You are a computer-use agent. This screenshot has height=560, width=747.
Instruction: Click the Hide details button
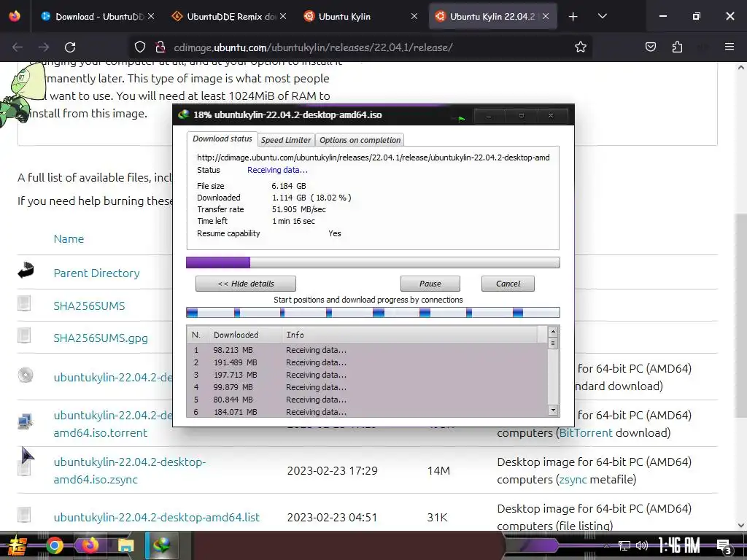[246, 284]
